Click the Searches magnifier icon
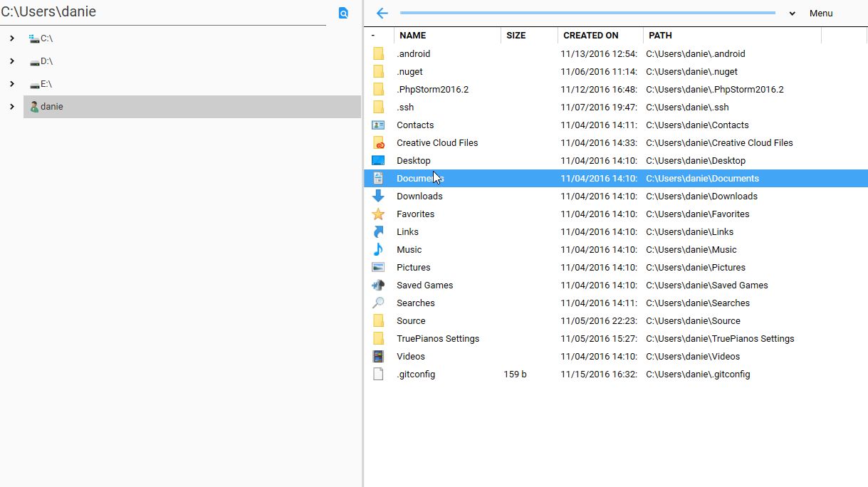This screenshot has width=868, height=487. 377,303
